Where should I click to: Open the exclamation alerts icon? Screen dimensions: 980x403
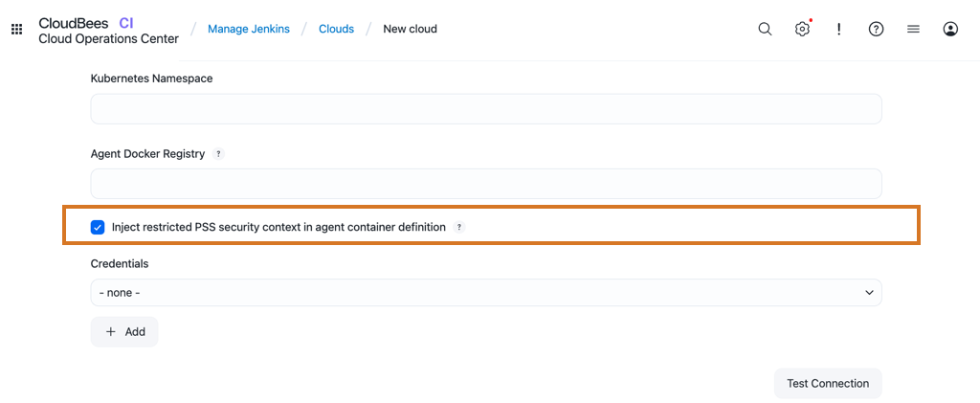click(x=838, y=30)
